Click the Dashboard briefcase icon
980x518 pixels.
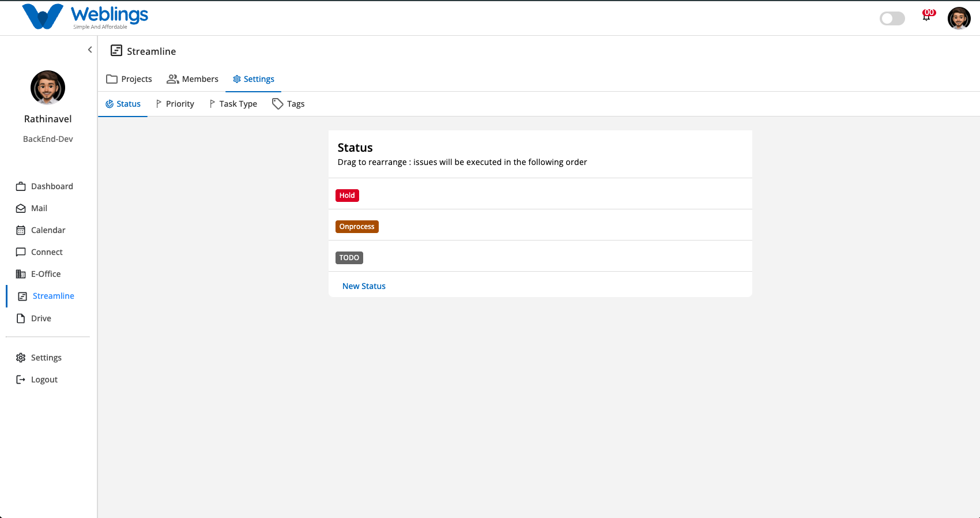coord(21,186)
